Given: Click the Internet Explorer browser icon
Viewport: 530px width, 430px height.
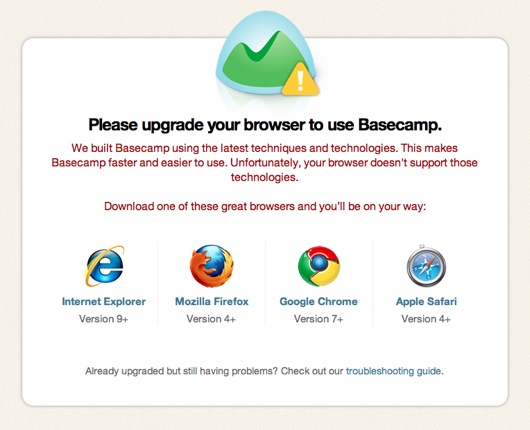Looking at the screenshot, I should (x=104, y=266).
